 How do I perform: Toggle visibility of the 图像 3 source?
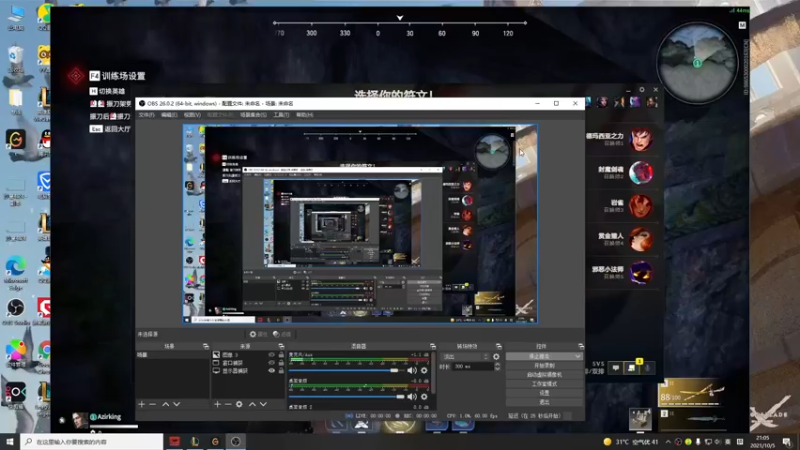click(x=271, y=355)
